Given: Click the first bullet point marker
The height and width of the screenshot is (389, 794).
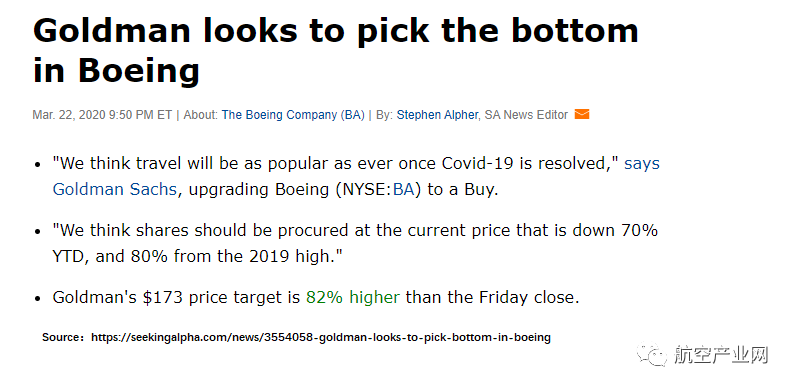Looking at the screenshot, I should click(37, 165).
